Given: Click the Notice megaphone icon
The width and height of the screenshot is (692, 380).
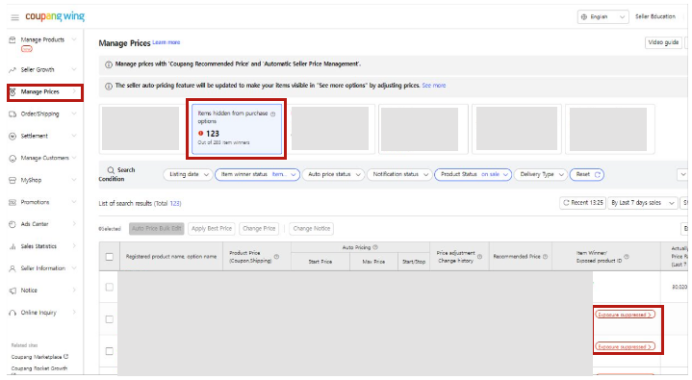Looking at the screenshot, I should pos(12,290).
